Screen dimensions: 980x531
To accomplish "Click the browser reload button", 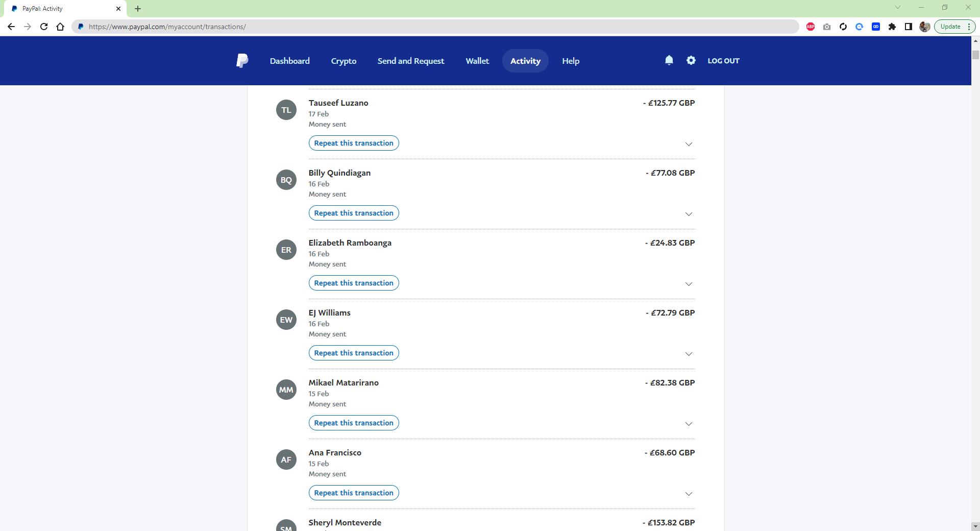I will coord(44,27).
